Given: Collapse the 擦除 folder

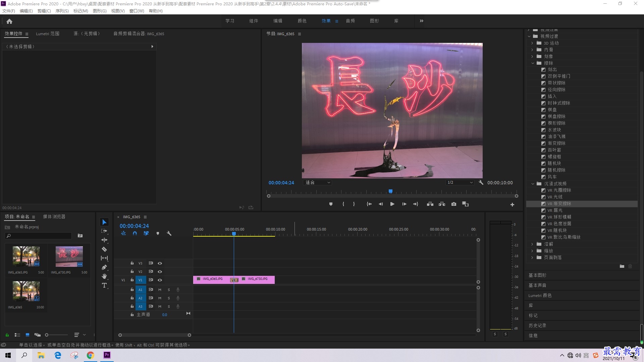Looking at the screenshot, I should [533, 63].
